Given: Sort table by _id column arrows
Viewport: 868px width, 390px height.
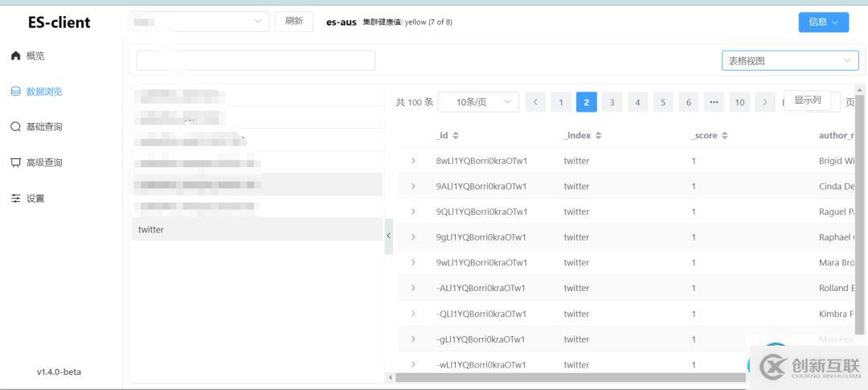Looking at the screenshot, I should click(456, 136).
